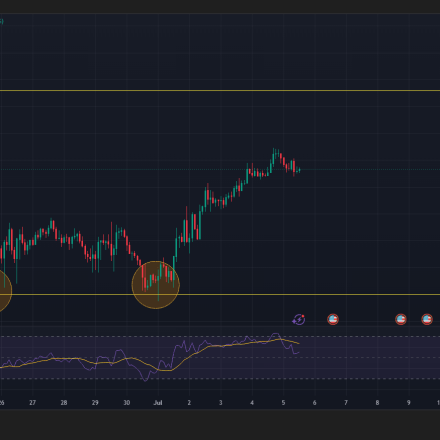Open US economic event icon between dates 6 and 7
Screen dimensions: 440x440
333,319
